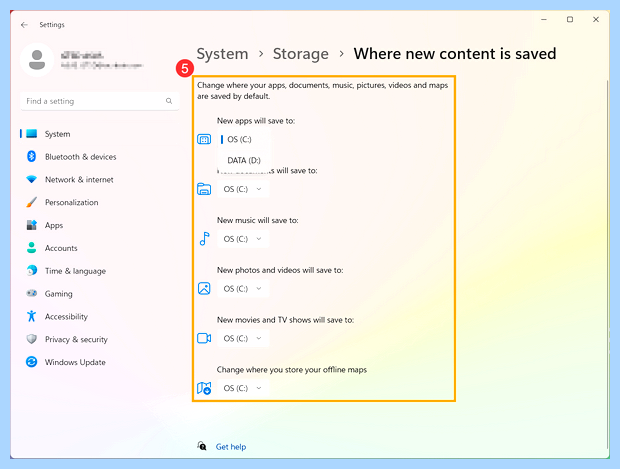
Task: Click the back arrow in Settings
Action: [24, 25]
